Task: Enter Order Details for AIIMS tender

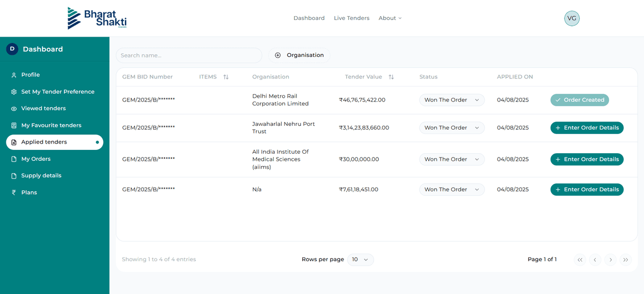Action: click(x=587, y=159)
